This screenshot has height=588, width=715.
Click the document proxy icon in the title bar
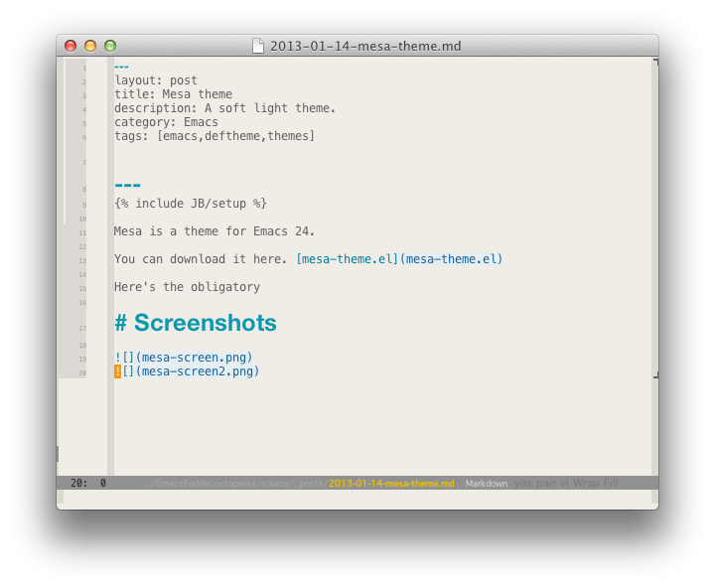coord(258,46)
